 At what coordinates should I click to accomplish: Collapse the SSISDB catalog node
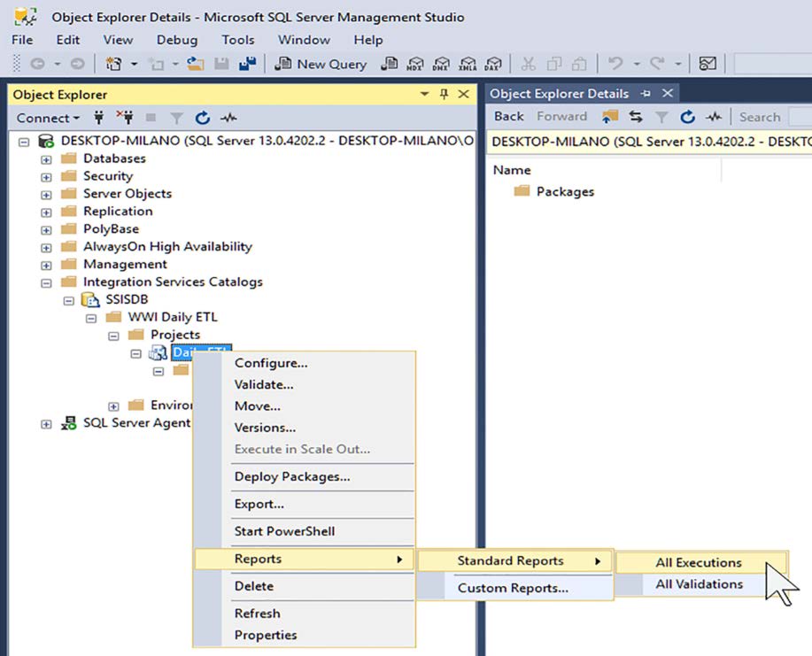[69, 299]
